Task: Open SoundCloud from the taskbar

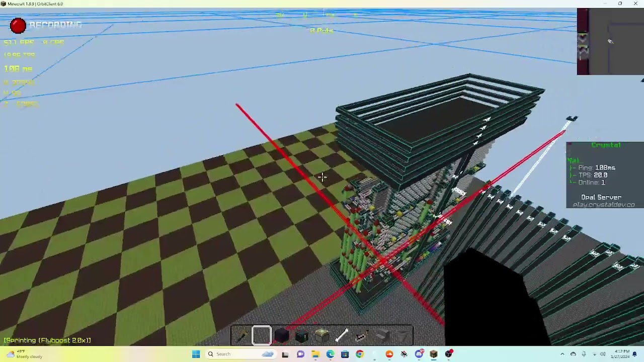Action: point(389,354)
